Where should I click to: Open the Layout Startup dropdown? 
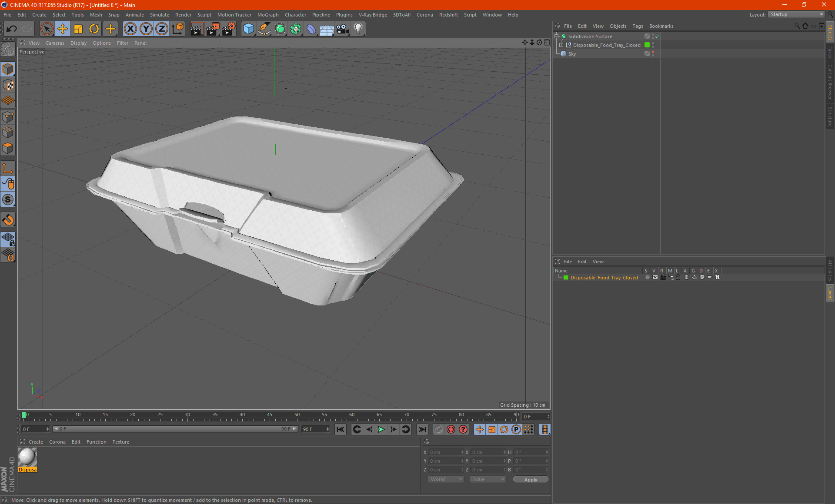[x=796, y=14]
